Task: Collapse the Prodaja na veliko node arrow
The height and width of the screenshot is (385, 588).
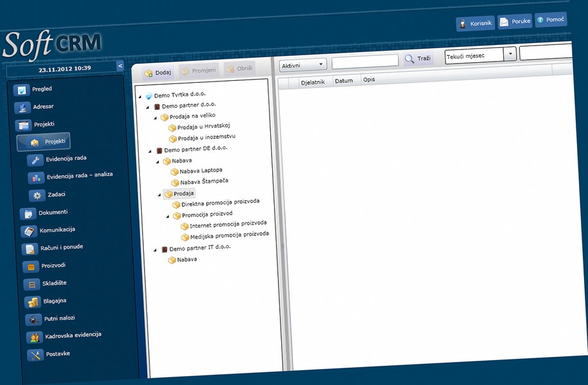Action: (155, 117)
